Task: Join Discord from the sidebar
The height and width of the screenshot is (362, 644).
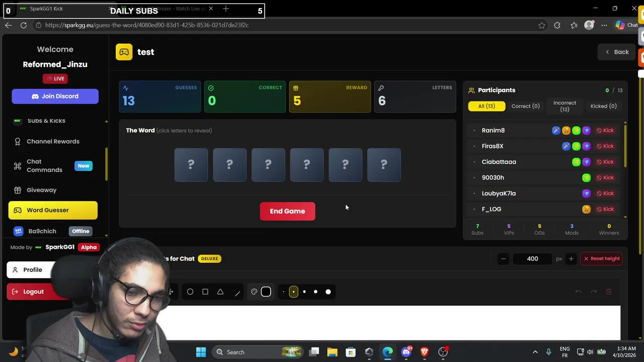Action: (x=55, y=96)
